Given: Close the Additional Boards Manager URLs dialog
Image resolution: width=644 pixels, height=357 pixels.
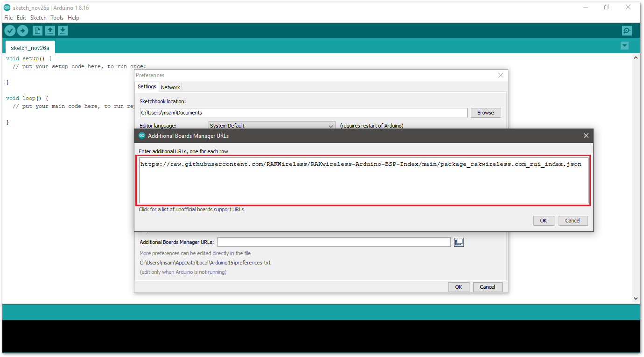Looking at the screenshot, I should [586, 136].
